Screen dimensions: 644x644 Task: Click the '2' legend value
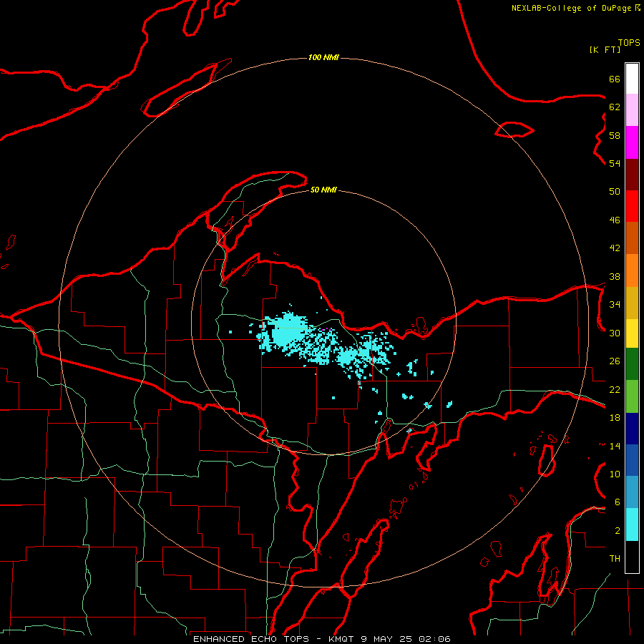tap(618, 531)
